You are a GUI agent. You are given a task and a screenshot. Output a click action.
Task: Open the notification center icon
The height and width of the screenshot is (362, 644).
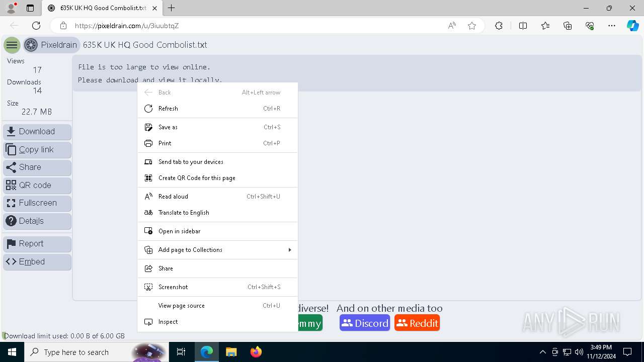click(x=627, y=352)
